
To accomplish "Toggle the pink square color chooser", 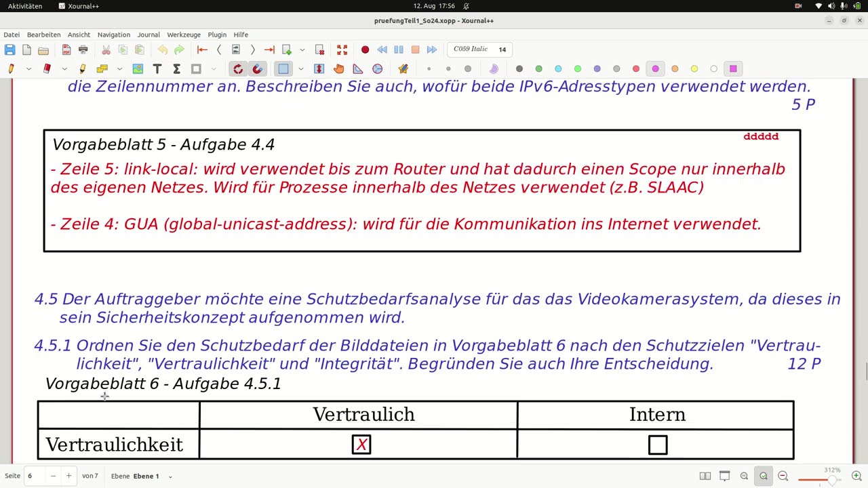I will pyautogui.click(x=733, y=68).
